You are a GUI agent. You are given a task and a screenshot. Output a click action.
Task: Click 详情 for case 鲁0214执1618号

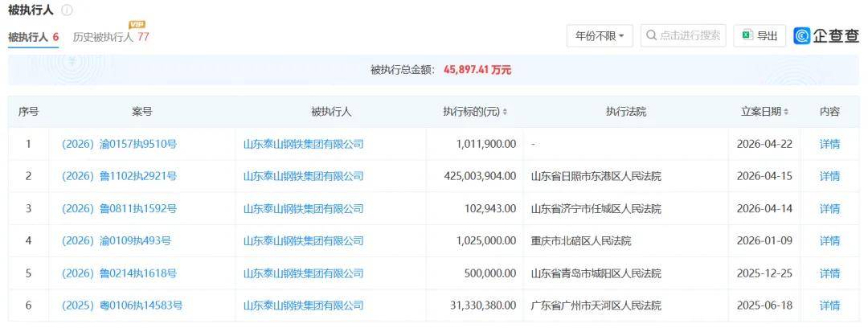[829, 273]
